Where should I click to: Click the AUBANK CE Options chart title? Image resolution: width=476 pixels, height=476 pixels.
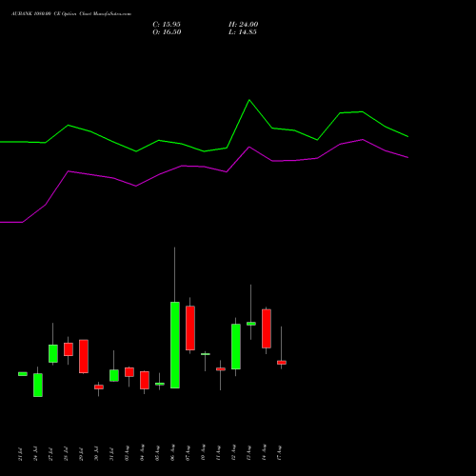[x=71, y=14]
